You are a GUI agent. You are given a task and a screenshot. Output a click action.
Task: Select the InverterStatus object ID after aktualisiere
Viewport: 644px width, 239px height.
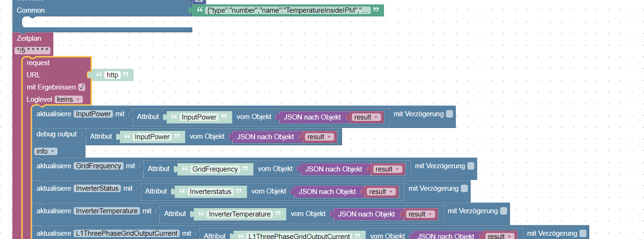[x=97, y=188]
